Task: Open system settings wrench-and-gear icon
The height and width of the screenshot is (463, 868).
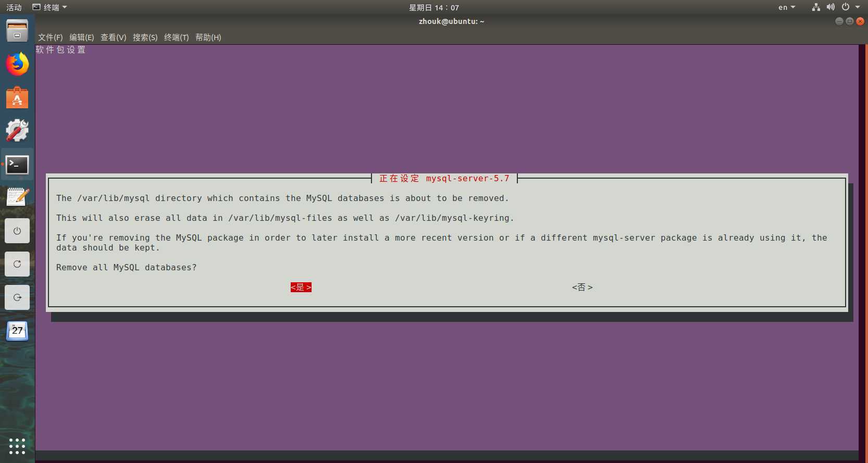Action: point(17,131)
